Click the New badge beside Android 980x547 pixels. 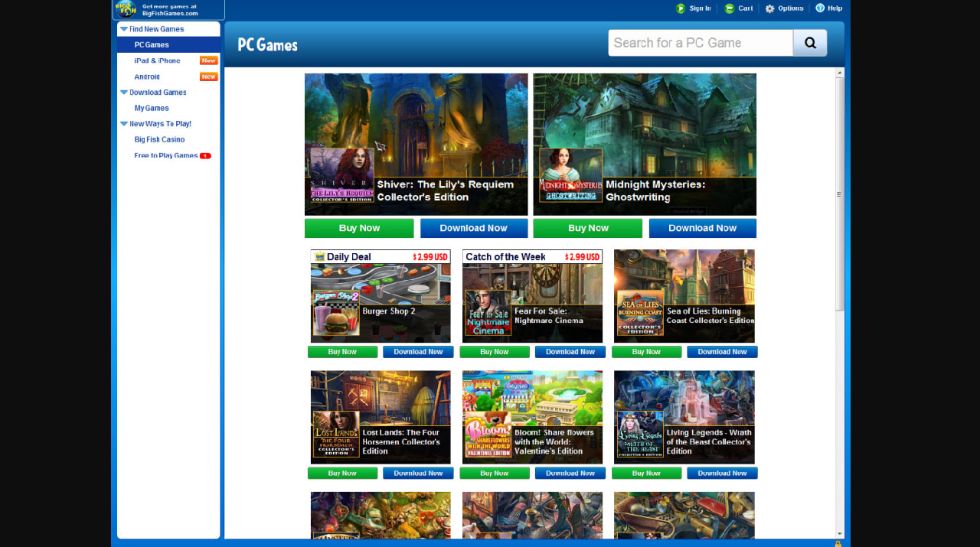coord(208,77)
